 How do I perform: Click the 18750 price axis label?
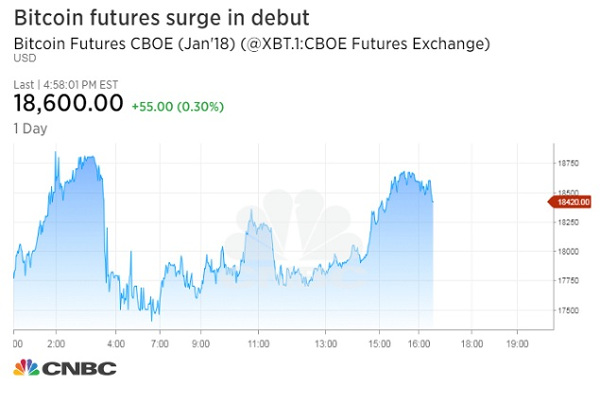(x=568, y=162)
